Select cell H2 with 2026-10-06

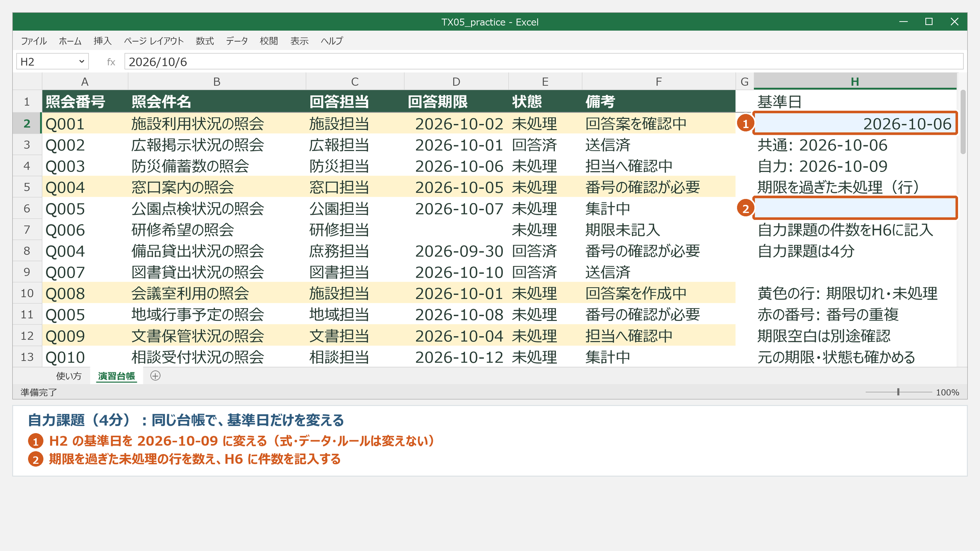855,123
